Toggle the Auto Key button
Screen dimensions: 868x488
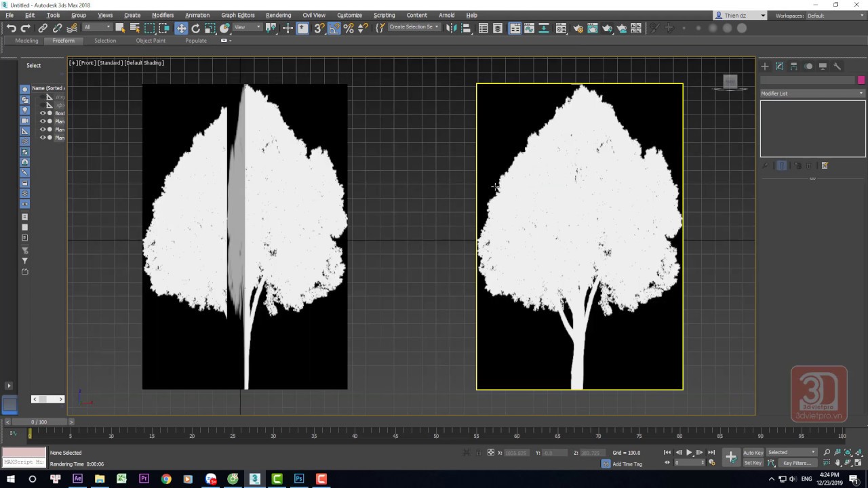[753, 452]
